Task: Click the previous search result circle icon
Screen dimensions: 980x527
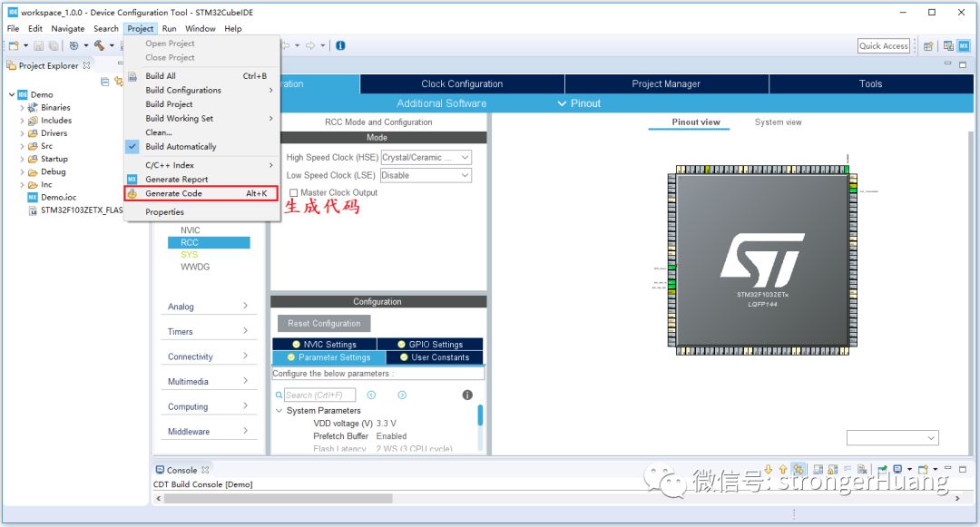Action: 371,395
